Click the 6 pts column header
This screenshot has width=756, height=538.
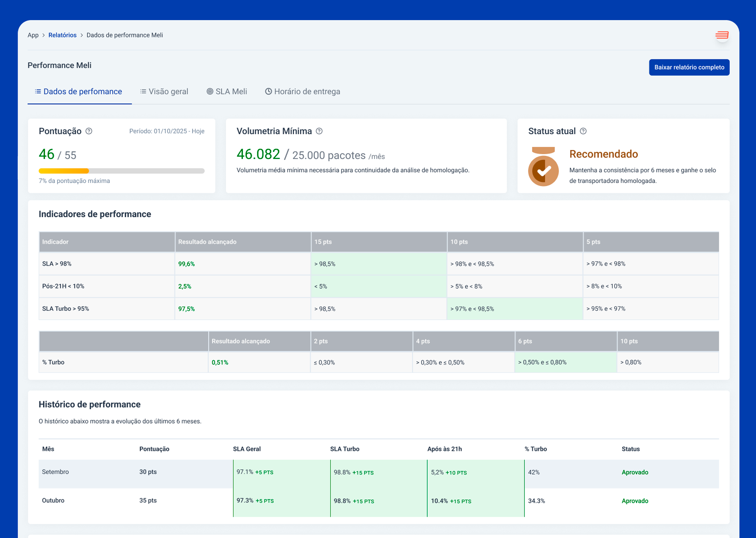[x=566, y=341]
